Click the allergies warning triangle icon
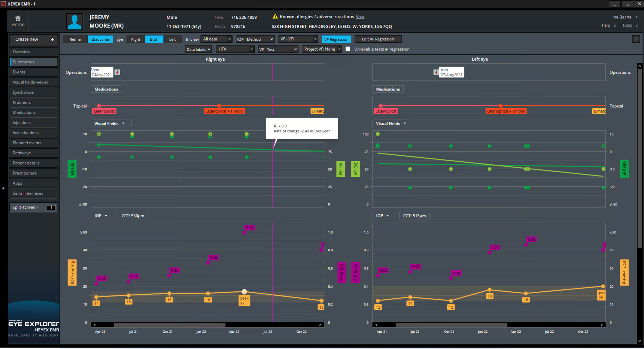The image size is (644, 349). click(275, 17)
